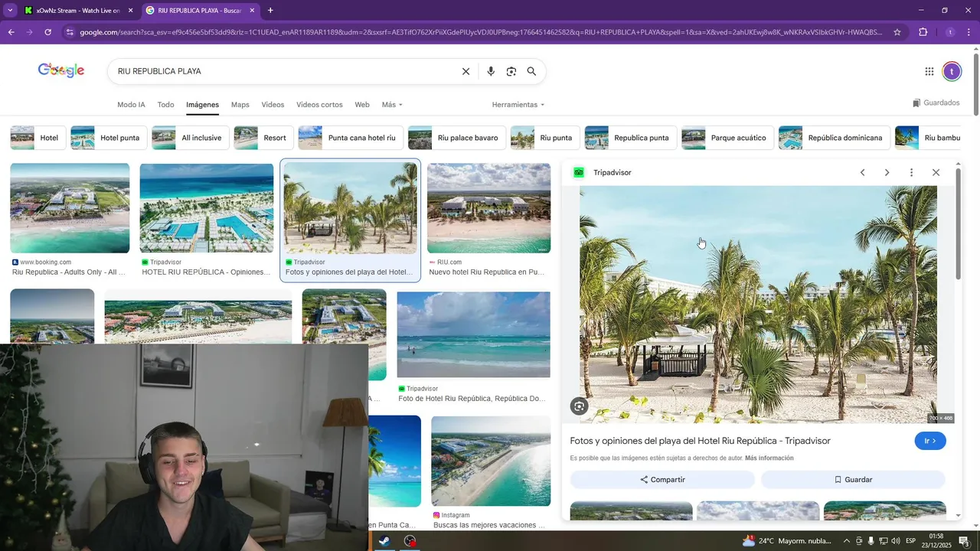This screenshot has height=551, width=980.
Task: Open HOTEL RIU REPÚBLICA Tripadvisor thumbnail
Action: coord(207,208)
